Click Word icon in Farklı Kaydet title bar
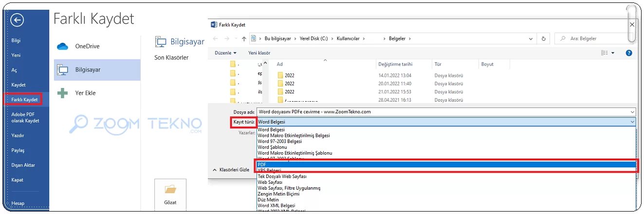 [214, 24]
